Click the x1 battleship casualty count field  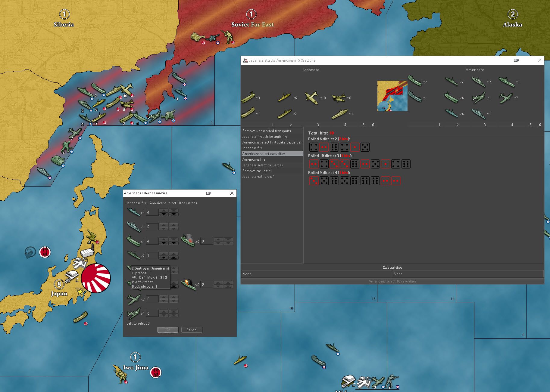(x=152, y=227)
